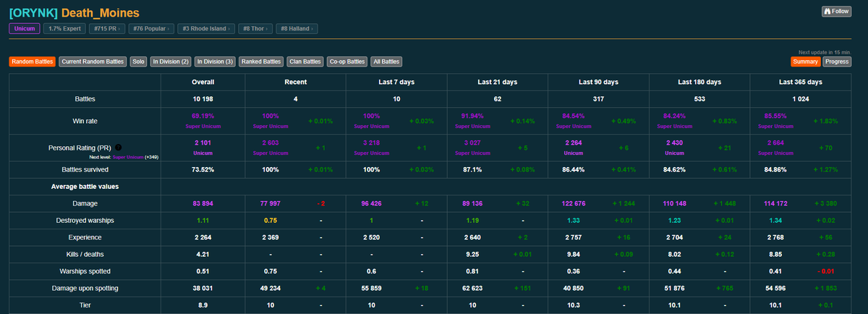Click the Last 180 days column header

699,82
